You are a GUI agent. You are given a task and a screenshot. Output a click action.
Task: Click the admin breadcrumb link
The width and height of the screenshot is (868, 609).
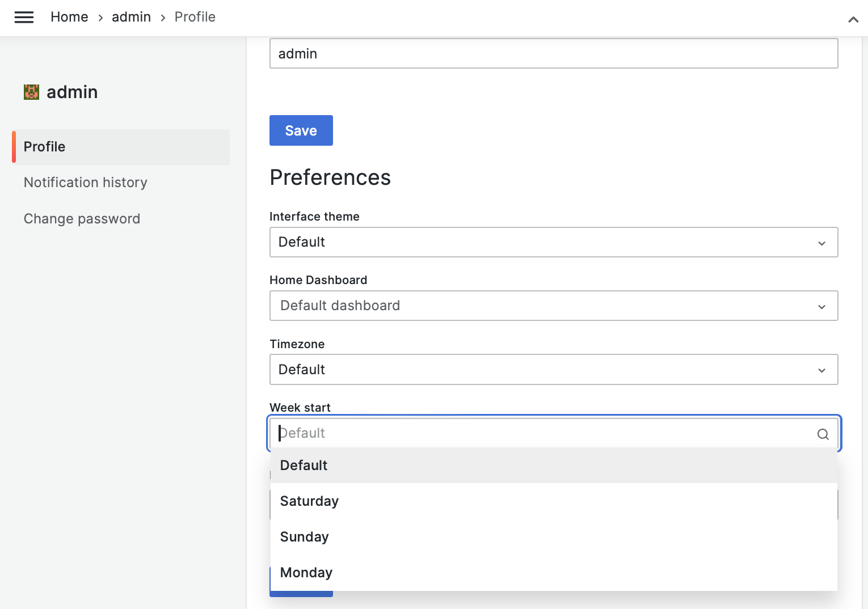pyautogui.click(x=131, y=17)
